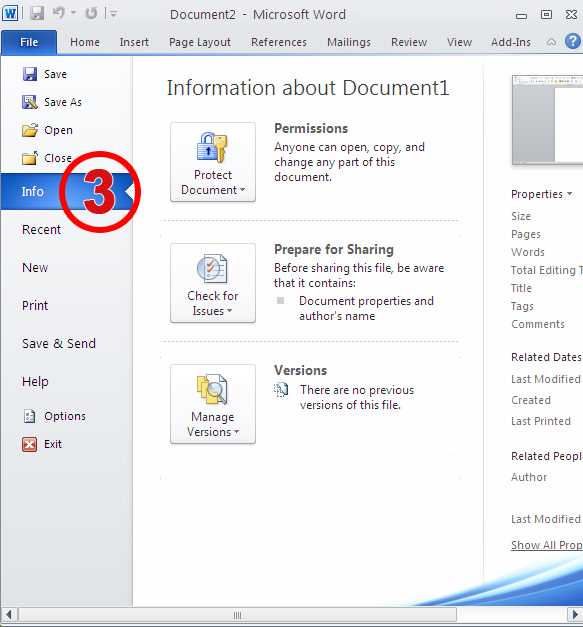The image size is (583, 627).
Task: Open the Check for Issues dropdown
Action: (213, 283)
